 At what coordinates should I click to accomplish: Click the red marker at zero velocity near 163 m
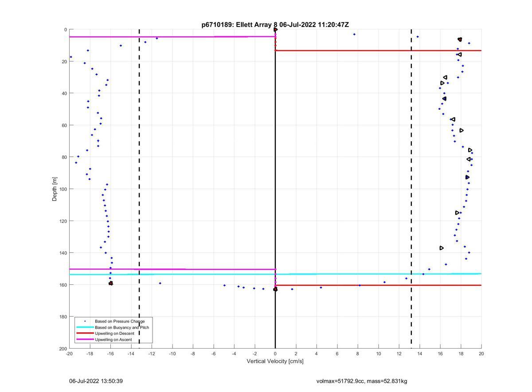(275, 289)
